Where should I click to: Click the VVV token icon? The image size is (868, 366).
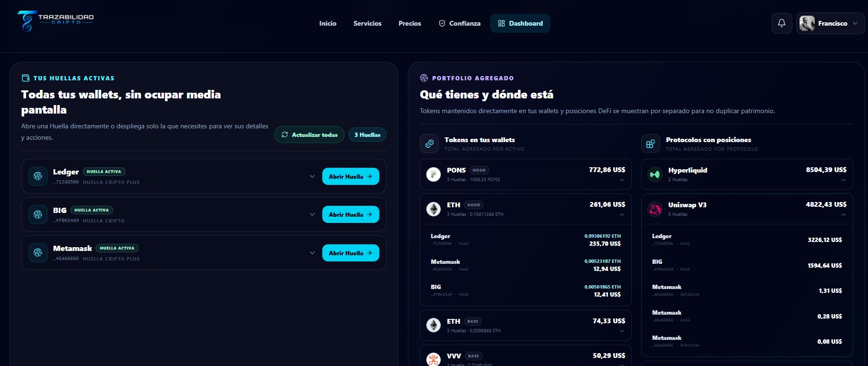434,359
